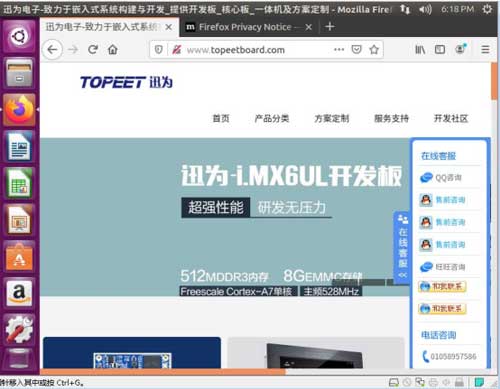Bookmark this page with star icon
Image resolution: width=500 pixels, height=389 pixels.
tap(374, 50)
